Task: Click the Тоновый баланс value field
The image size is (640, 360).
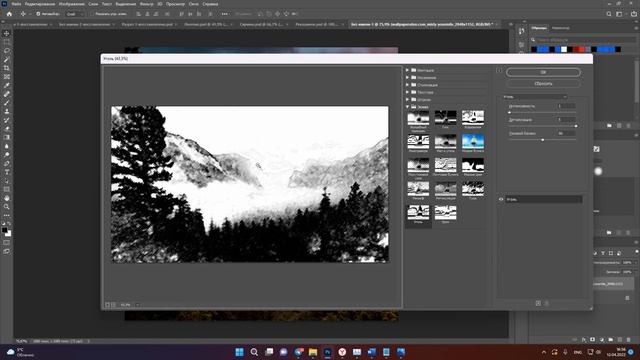Action: tap(567, 133)
